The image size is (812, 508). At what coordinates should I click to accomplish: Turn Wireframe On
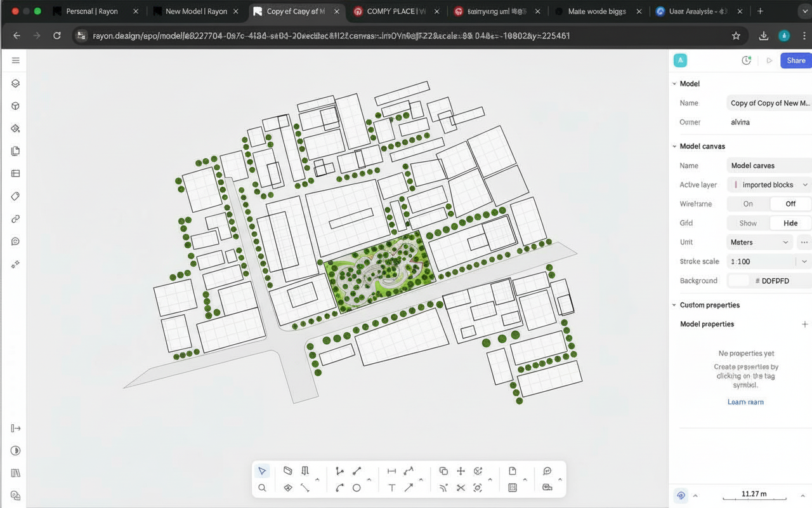(x=748, y=204)
